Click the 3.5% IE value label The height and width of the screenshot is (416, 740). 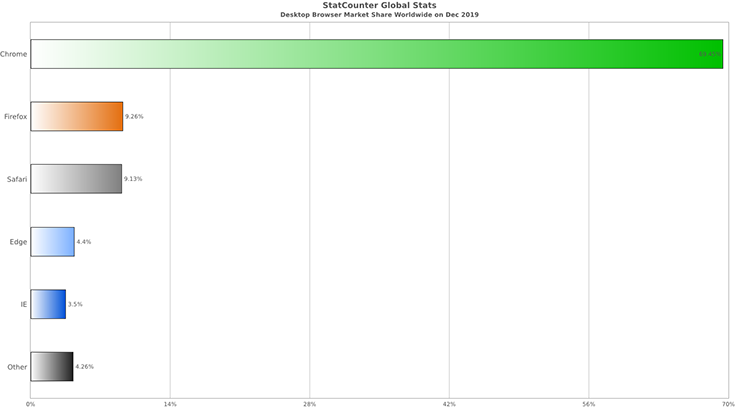(75, 304)
